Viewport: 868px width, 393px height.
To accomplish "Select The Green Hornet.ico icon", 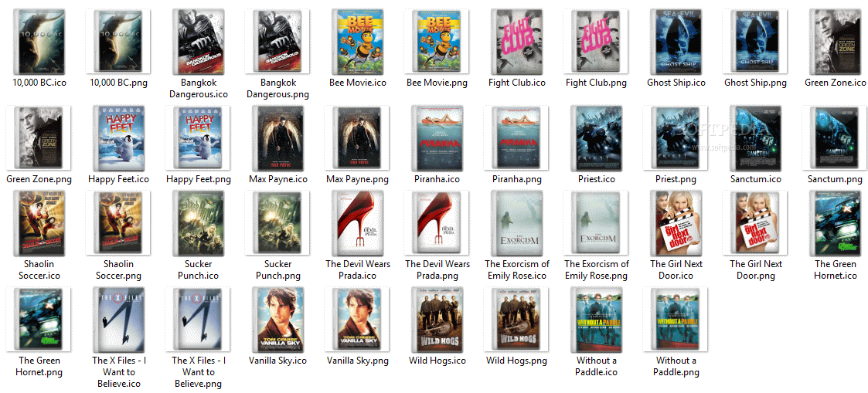I will coord(836,223).
